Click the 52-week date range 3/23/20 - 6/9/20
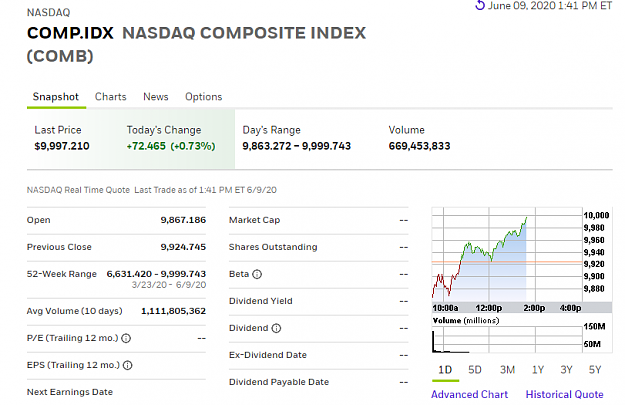Screen dimensions: 625x405 click(x=169, y=285)
